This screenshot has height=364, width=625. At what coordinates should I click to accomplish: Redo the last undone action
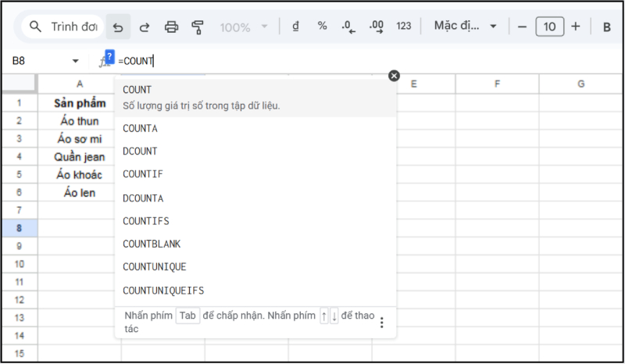click(145, 27)
